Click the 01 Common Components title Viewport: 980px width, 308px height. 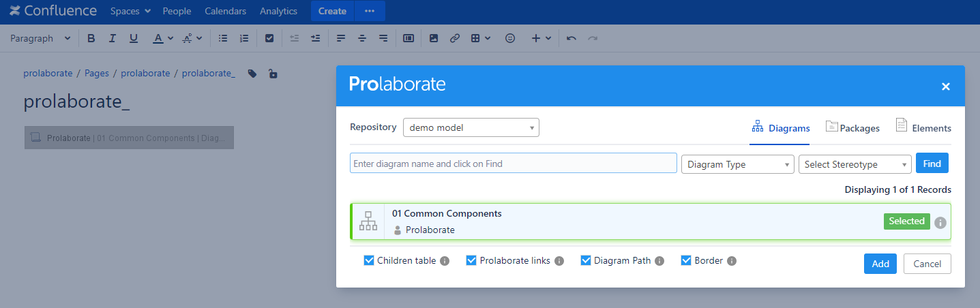click(x=447, y=213)
